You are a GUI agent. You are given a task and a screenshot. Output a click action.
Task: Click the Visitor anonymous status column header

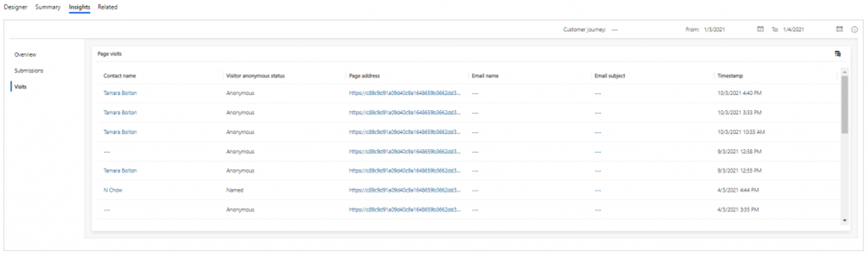pos(255,76)
